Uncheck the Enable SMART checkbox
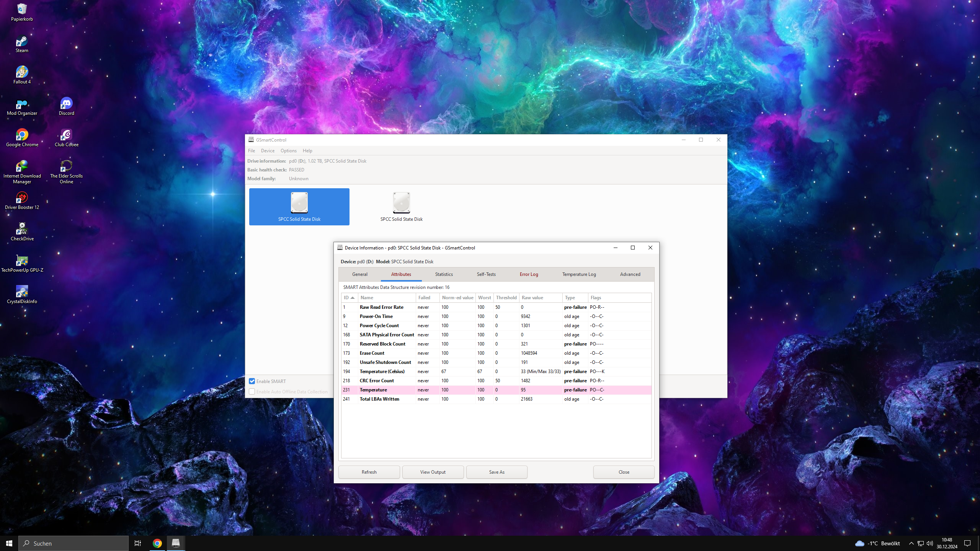The width and height of the screenshot is (980, 551). pos(252,381)
